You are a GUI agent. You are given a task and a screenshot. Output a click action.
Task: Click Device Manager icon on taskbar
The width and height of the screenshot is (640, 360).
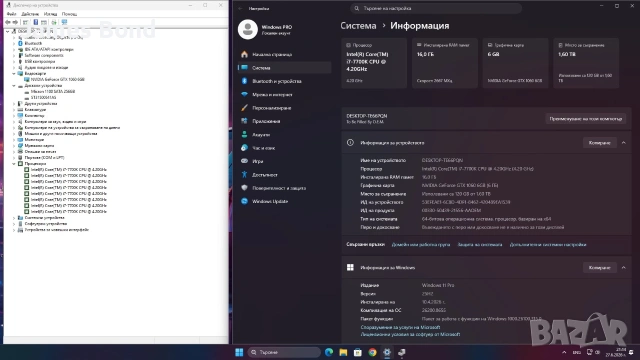click(402, 352)
